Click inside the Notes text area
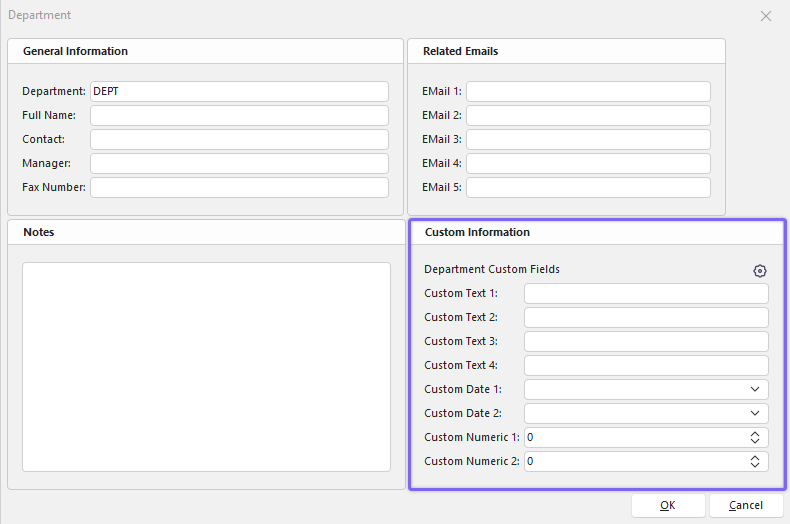 tap(206, 366)
